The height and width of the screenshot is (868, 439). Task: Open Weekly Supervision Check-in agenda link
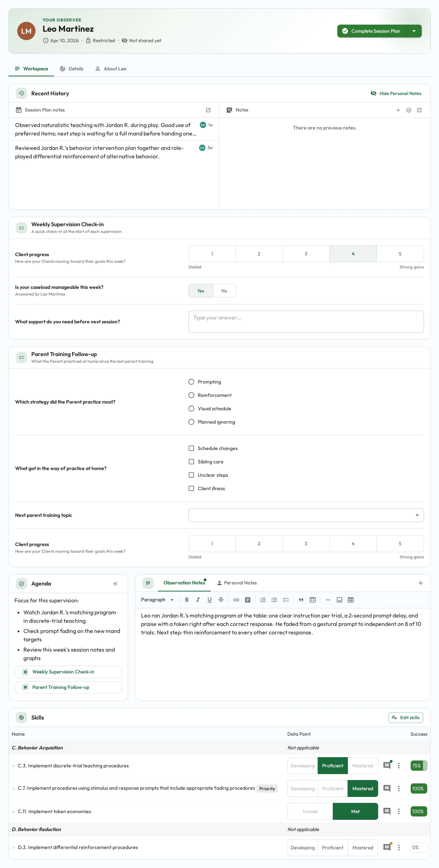68,672
